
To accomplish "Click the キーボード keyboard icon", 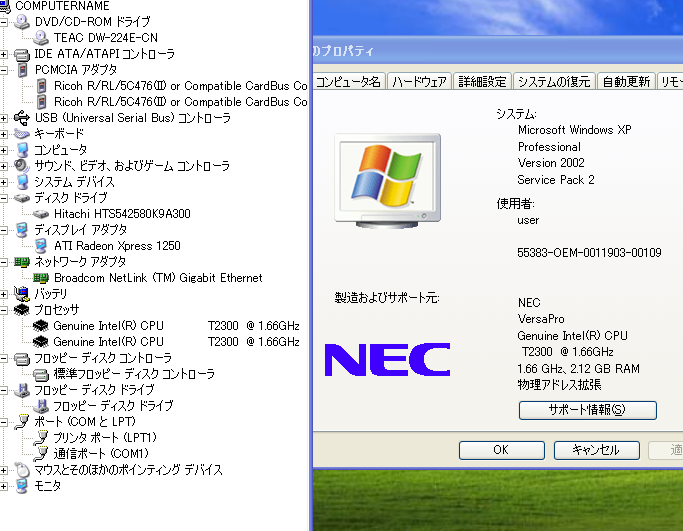I will (x=22, y=134).
